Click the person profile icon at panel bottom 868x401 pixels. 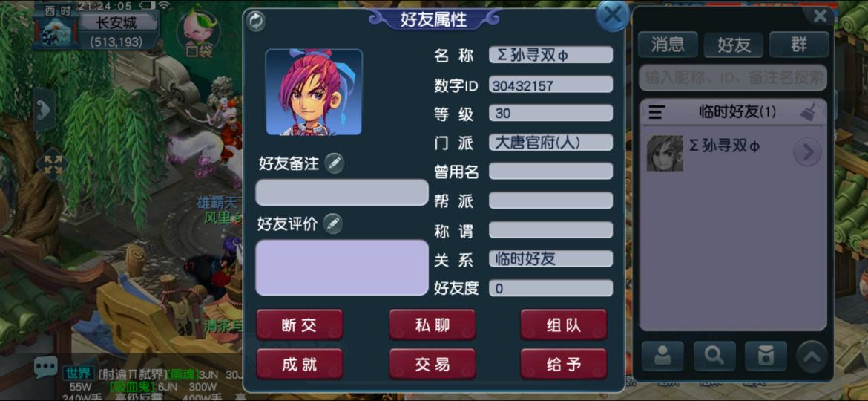tap(662, 356)
